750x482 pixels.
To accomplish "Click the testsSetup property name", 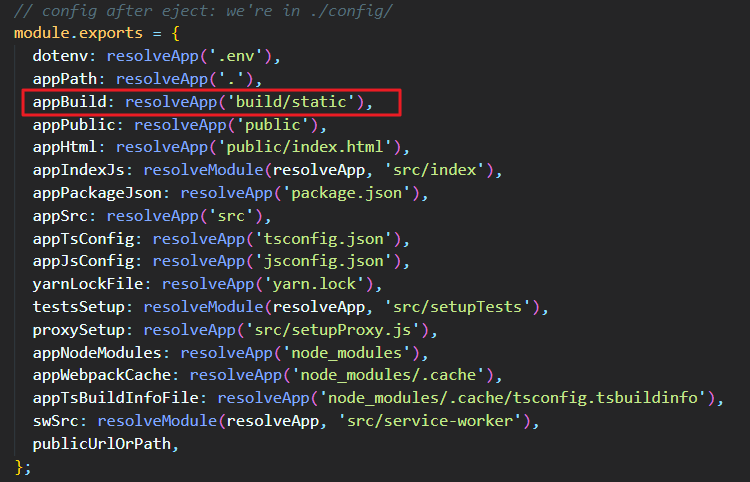I will [78, 307].
